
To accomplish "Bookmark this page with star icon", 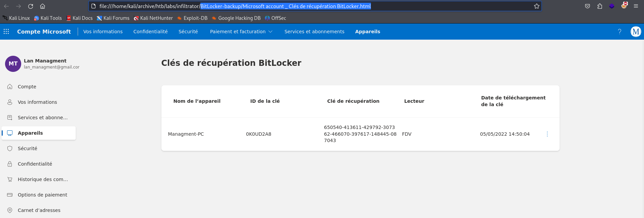I will pyautogui.click(x=537, y=6).
